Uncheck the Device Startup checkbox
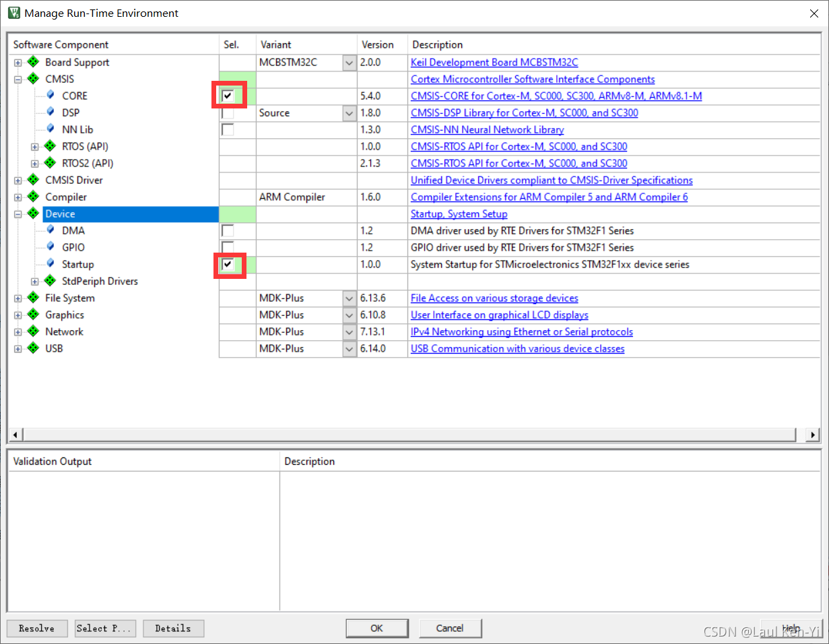829x644 pixels. coord(228,264)
